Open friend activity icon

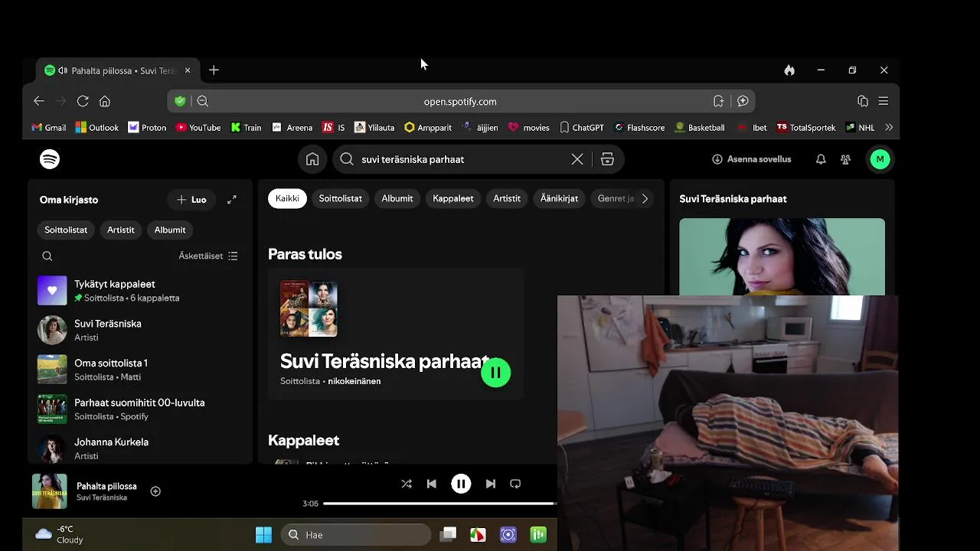coord(845,159)
